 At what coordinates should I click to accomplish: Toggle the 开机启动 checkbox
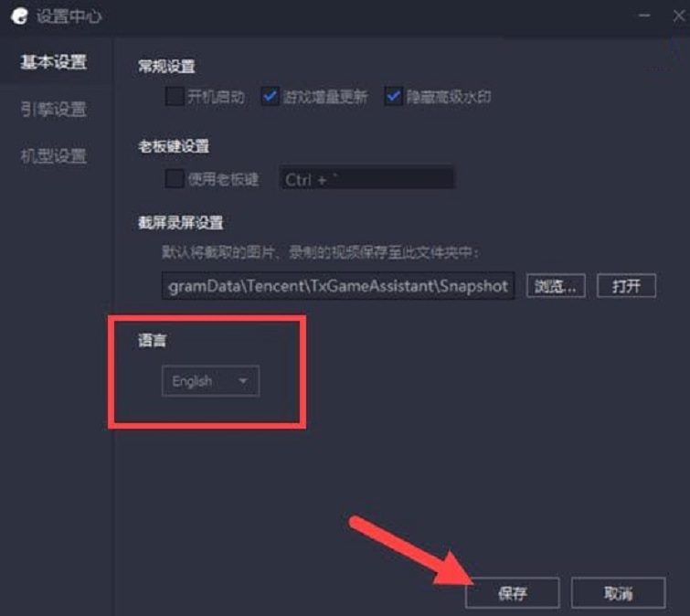(175, 96)
